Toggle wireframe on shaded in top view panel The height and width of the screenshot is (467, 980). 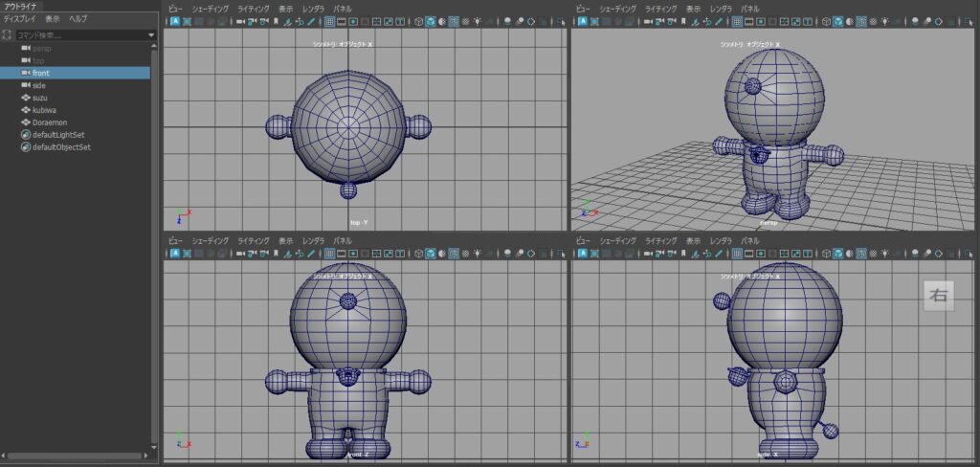coord(454,21)
